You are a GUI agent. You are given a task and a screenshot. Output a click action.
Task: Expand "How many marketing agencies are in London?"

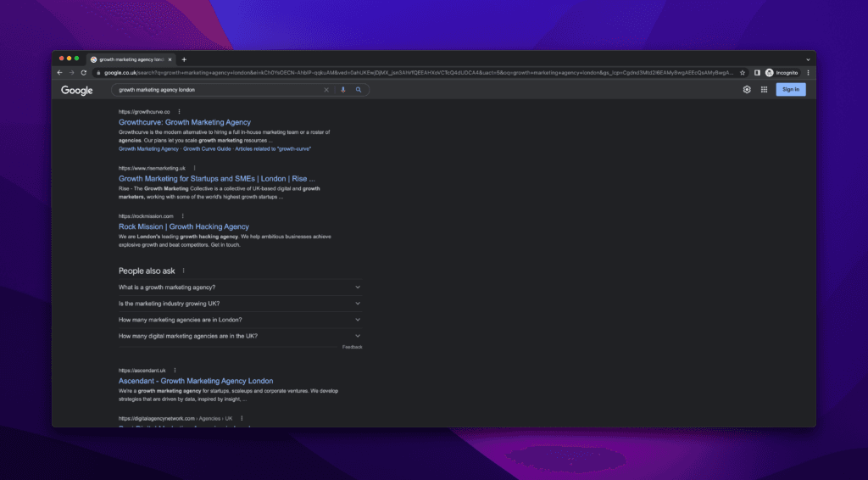240,320
